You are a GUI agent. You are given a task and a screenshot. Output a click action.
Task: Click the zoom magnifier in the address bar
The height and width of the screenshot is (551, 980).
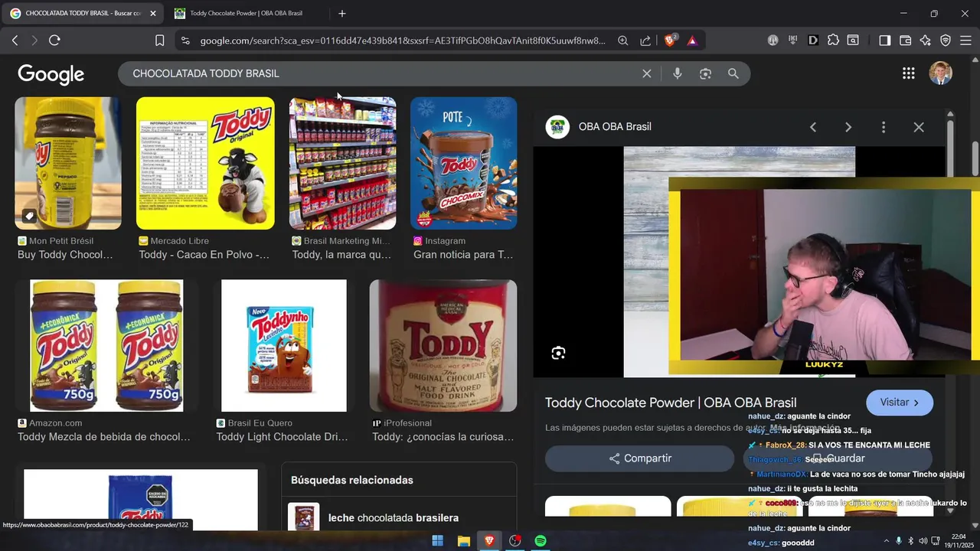pyautogui.click(x=623, y=41)
